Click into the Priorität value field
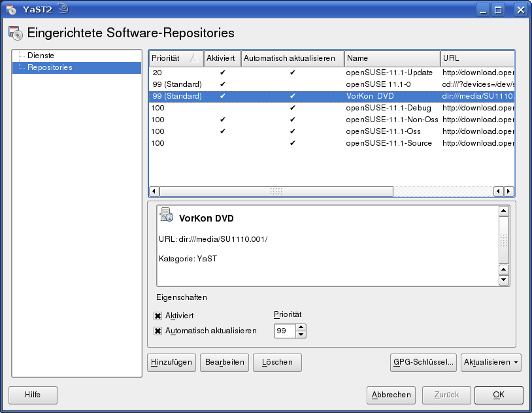532x413 pixels. pos(285,331)
